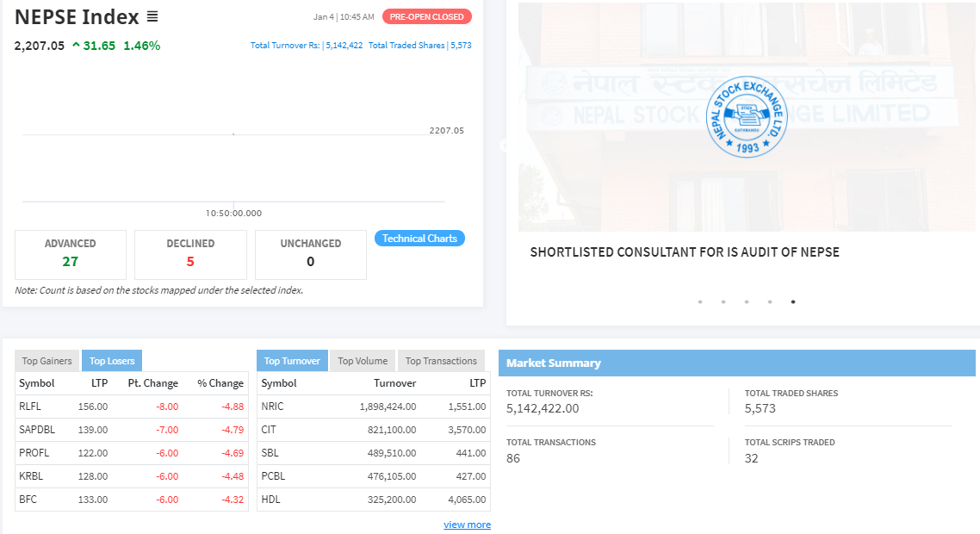Select the SAPDBL symbol row

(131, 430)
